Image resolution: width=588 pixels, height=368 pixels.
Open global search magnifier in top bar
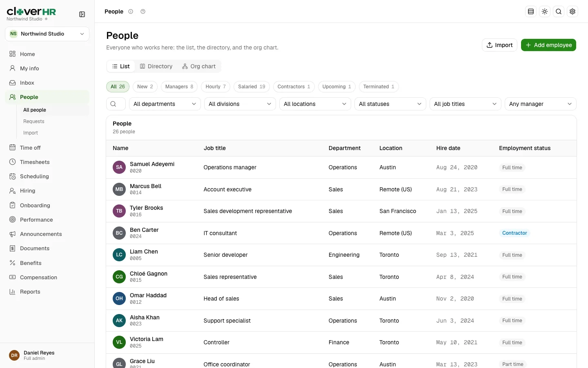[x=559, y=11]
